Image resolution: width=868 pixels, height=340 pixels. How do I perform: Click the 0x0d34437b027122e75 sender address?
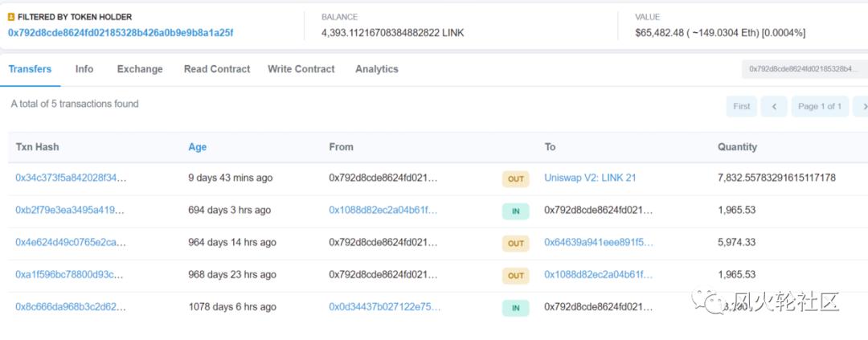point(385,306)
